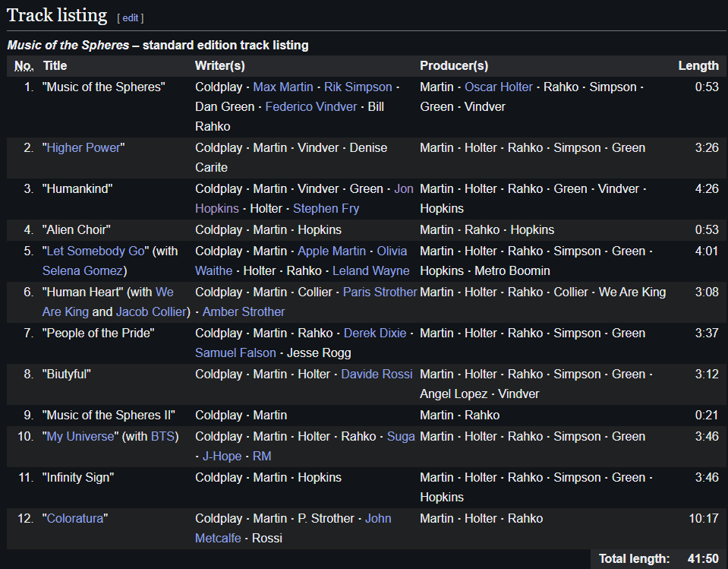Click the Davide Rossi link
728x569 pixels.
click(x=377, y=374)
